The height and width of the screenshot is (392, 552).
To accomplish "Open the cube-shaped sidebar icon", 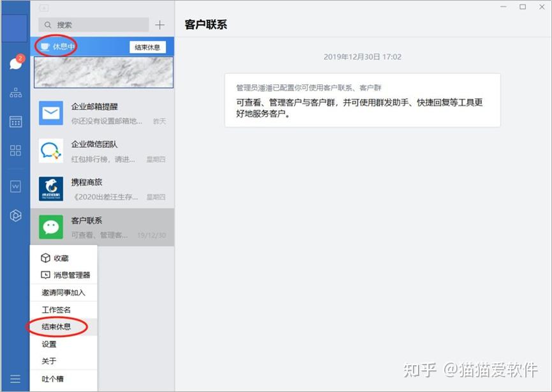I will click(15, 215).
